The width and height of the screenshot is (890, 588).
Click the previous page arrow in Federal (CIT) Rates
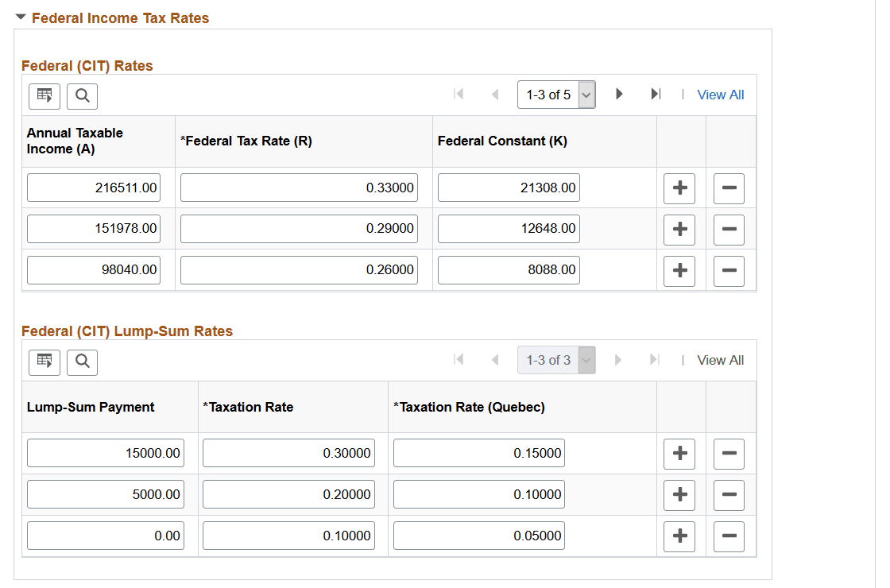pos(494,94)
